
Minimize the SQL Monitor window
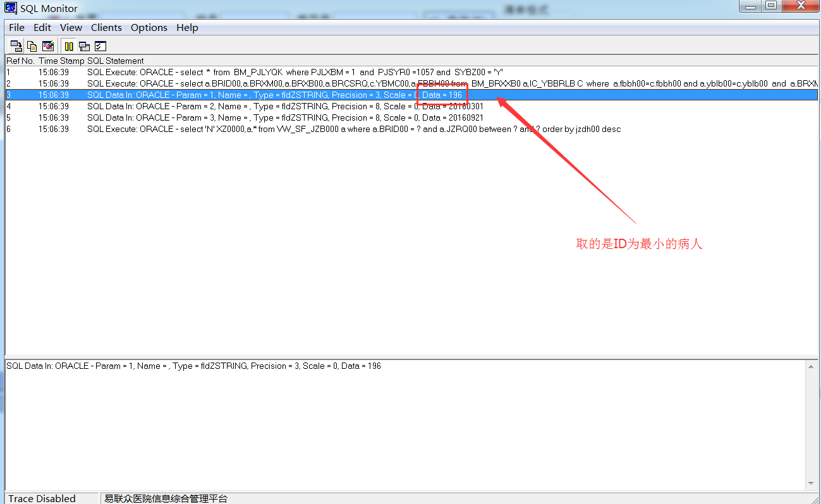[750, 6]
